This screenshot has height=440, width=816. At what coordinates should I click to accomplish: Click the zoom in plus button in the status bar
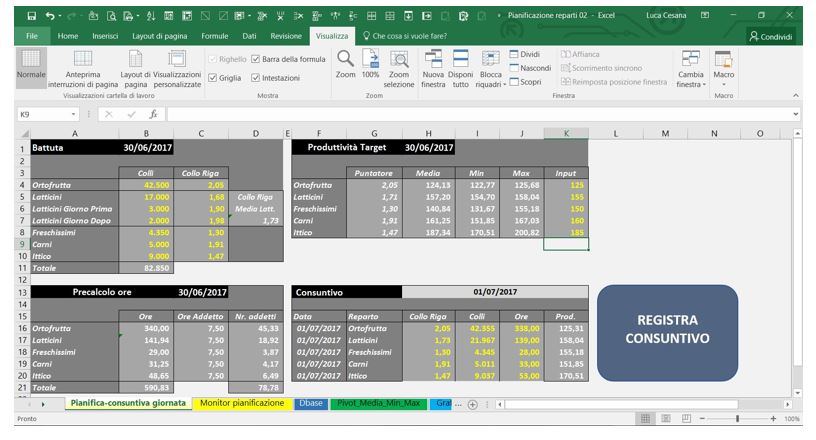coord(773,419)
